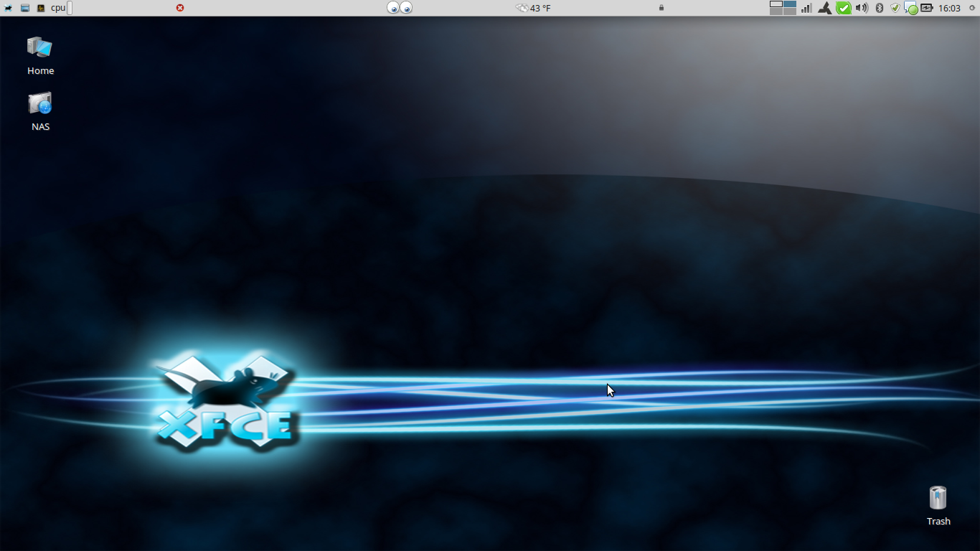The height and width of the screenshot is (551, 980).
Task: Select the Home desktop icon
Action: [x=40, y=48]
